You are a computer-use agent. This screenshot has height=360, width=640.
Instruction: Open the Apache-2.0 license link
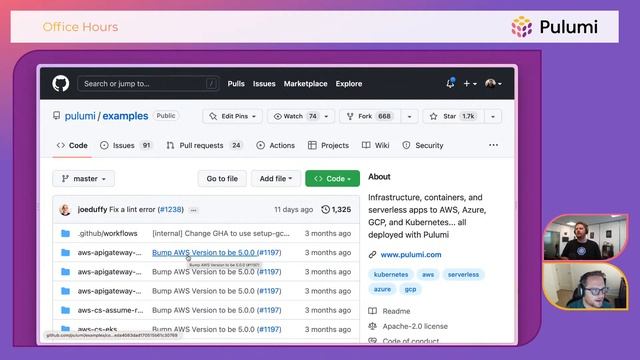click(x=415, y=326)
